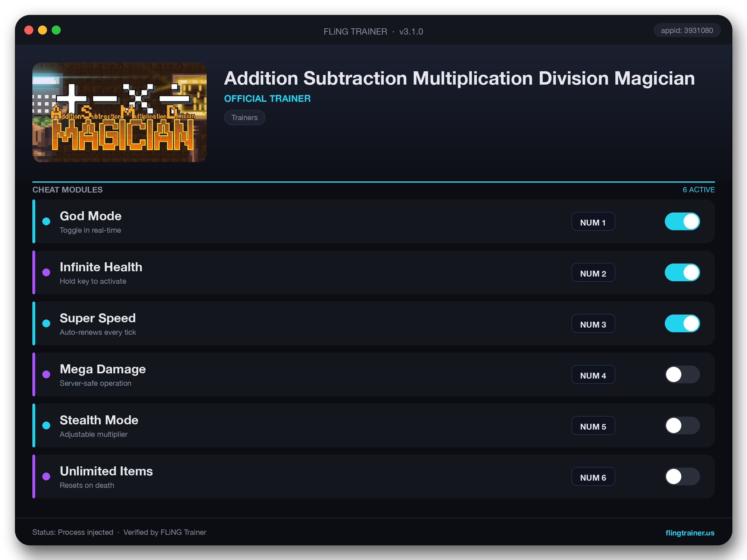The width and height of the screenshot is (747, 560).
Task: Disable the Infinite Health toggle
Action: [x=682, y=273]
